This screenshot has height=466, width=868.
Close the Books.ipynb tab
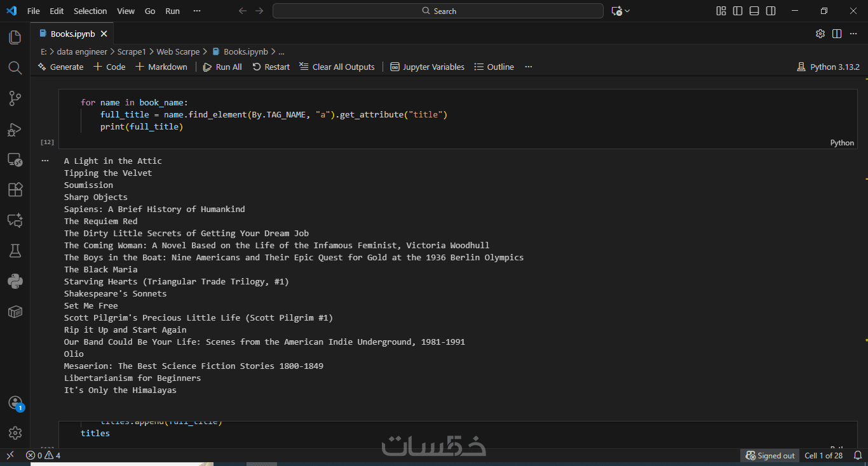(104, 34)
